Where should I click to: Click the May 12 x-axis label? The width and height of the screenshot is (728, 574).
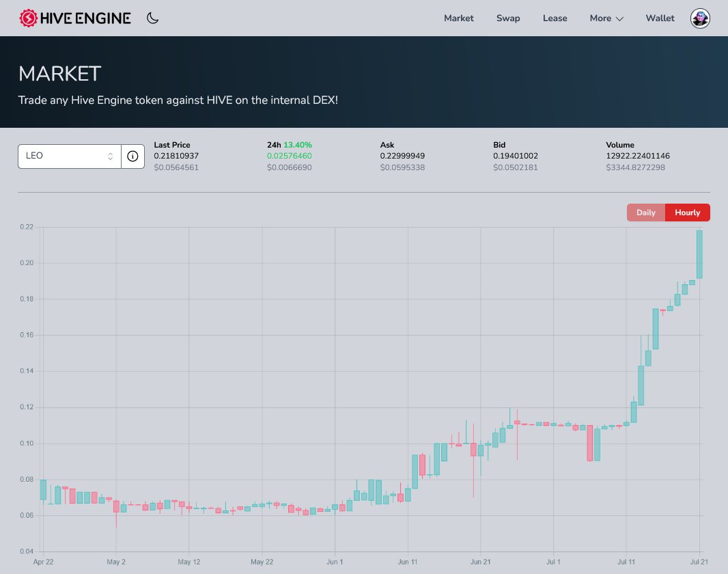189,562
